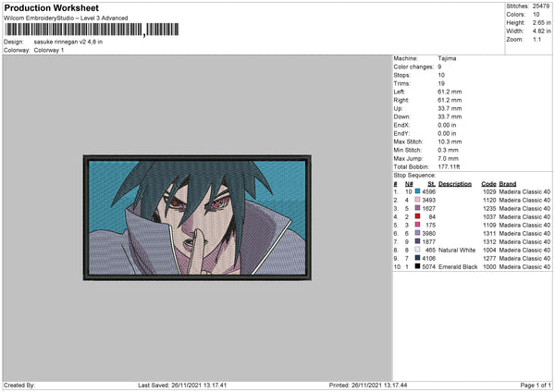Viewport: 555px width, 392px height.
Task: Click the Stops value '10'
Action: pos(441,75)
